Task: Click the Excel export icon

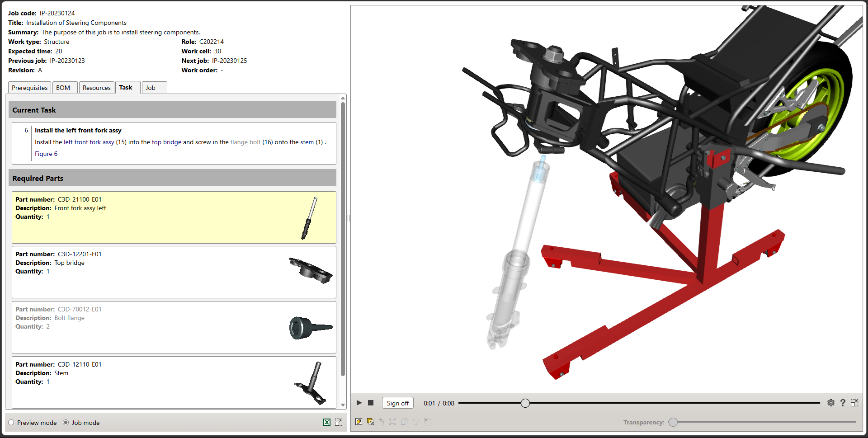Action: pyautogui.click(x=327, y=422)
